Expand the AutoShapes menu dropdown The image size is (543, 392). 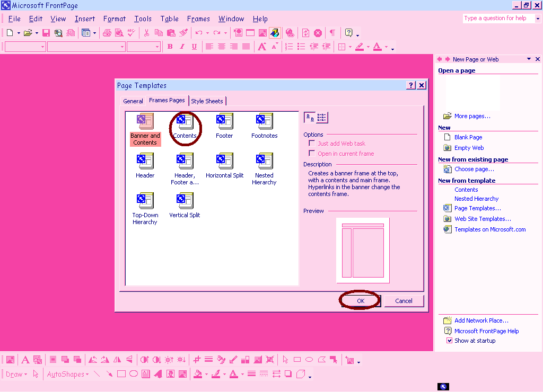click(x=68, y=375)
